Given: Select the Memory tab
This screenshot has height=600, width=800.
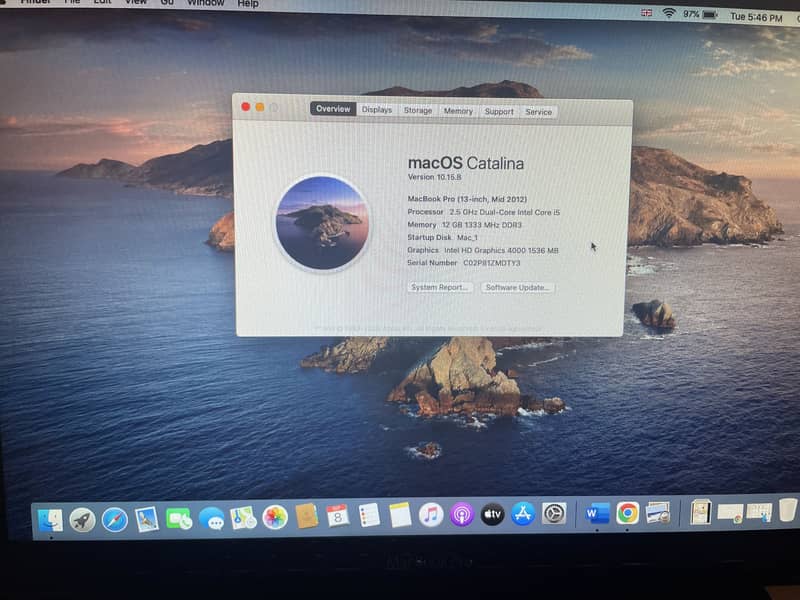Looking at the screenshot, I should 458,111.
